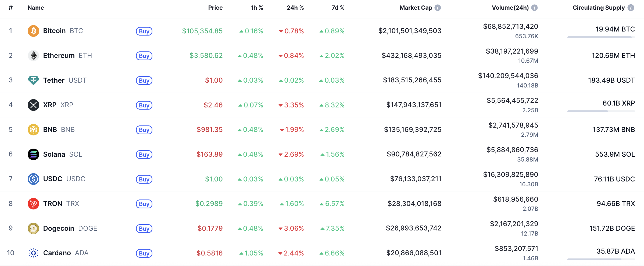Open the Volume(24h) info tooltip
Screen dimensions: 644x266
coord(534,8)
